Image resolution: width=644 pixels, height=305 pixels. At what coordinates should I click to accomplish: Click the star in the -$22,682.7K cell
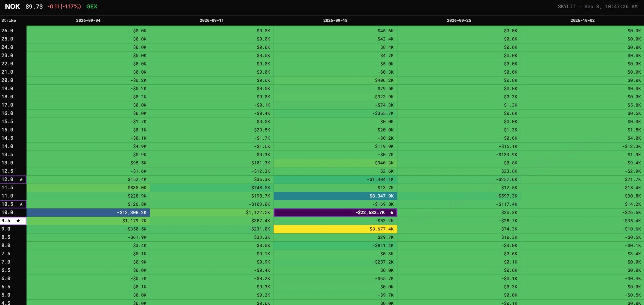(x=392, y=213)
